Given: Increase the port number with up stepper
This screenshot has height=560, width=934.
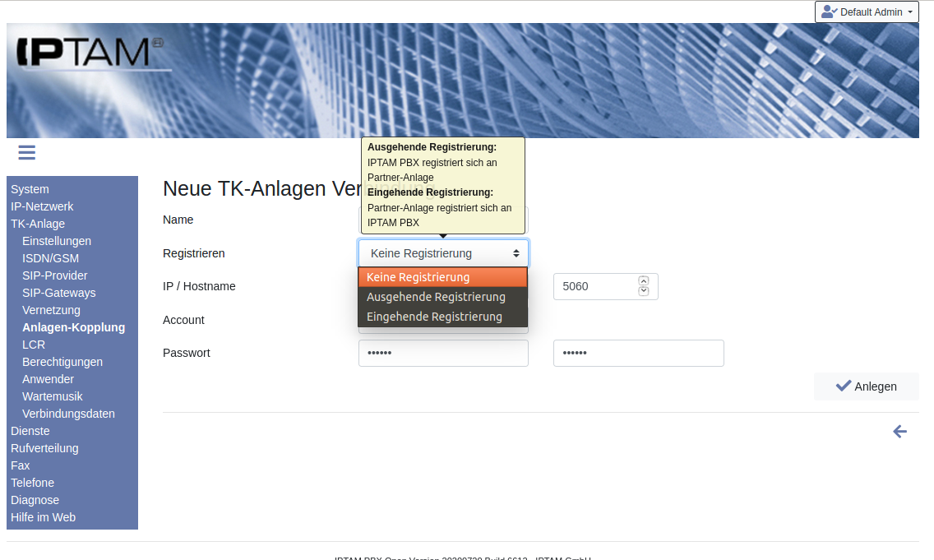Looking at the screenshot, I should [644, 281].
